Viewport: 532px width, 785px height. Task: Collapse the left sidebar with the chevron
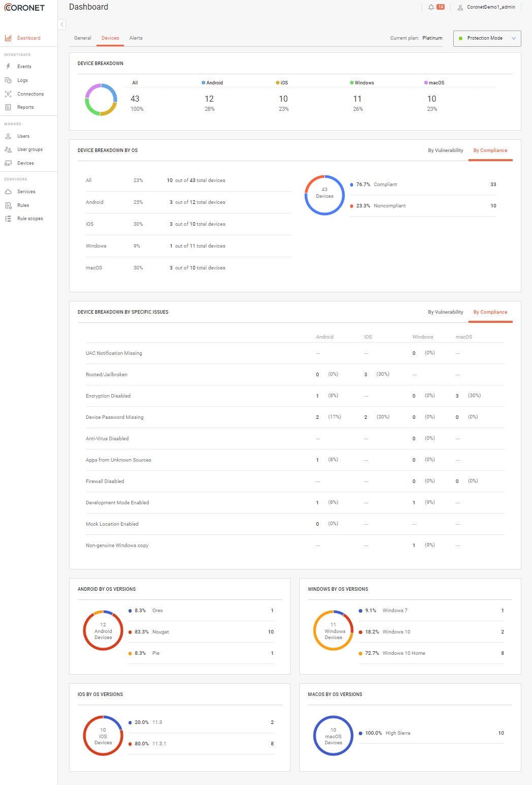[62, 24]
